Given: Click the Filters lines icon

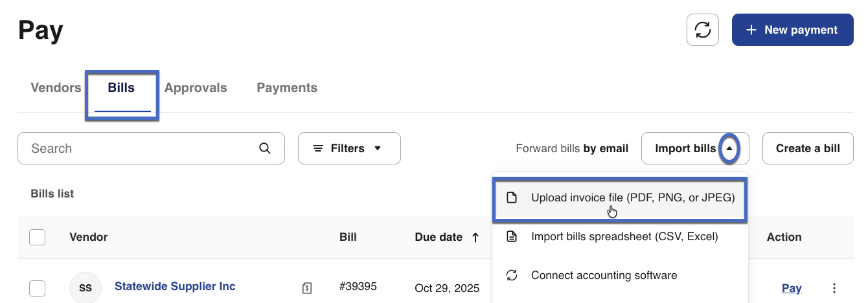Looking at the screenshot, I should click(318, 148).
